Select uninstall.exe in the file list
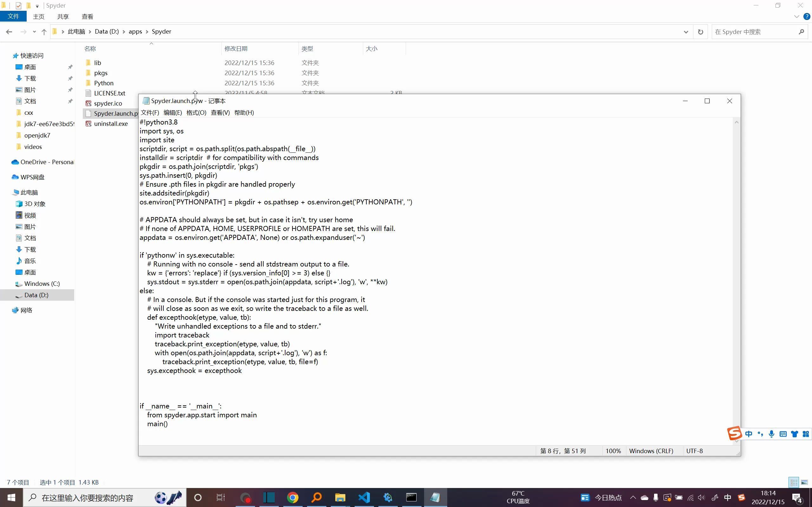The image size is (812, 507). pyautogui.click(x=111, y=124)
